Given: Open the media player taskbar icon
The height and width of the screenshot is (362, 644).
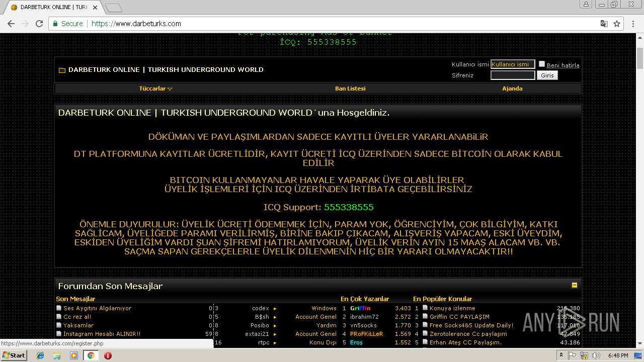Looking at the screenshot, I should pyautogui.click(x=73, y=355).
